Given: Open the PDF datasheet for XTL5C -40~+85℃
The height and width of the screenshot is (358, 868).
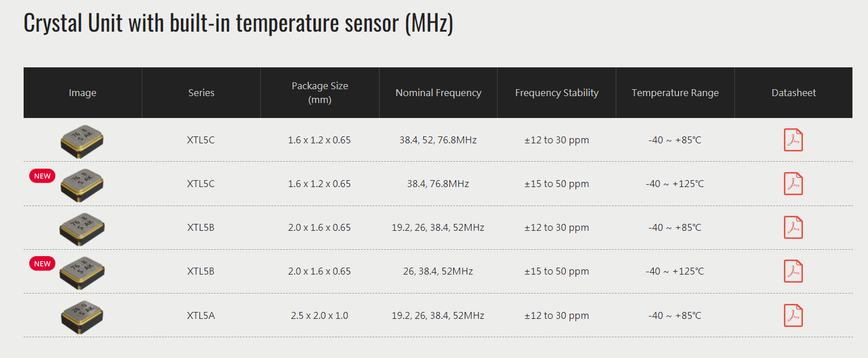Looking at the screenshot, I should click(793, 140).
